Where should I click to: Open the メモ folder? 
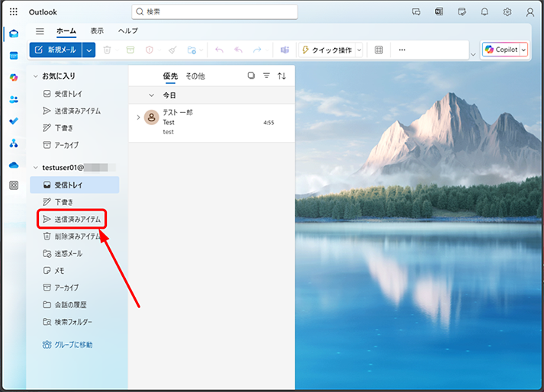click(x=75, y=271)
